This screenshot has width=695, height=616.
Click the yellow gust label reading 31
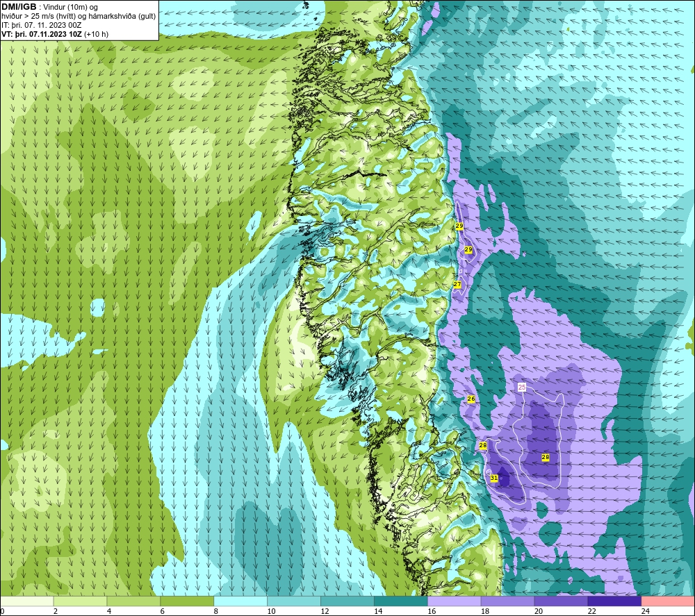[493, 478]
